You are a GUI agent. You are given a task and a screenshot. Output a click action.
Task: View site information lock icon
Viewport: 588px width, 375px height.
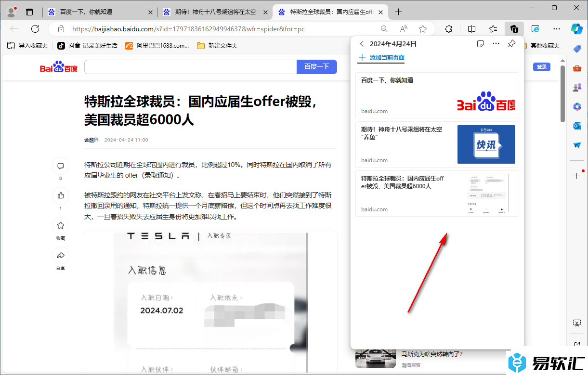tap(60, 29)
